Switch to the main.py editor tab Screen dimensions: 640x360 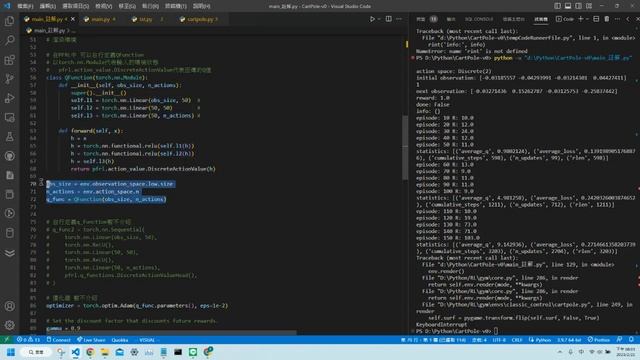[x=100, y=19]
